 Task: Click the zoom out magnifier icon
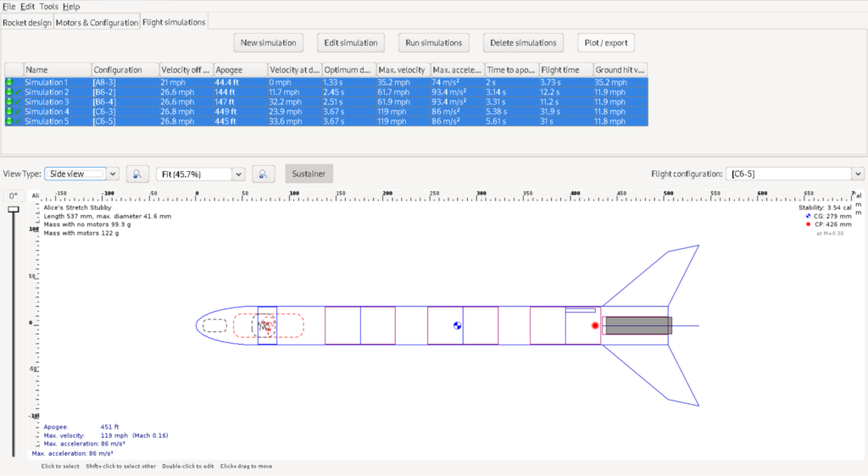click(137, 174)
